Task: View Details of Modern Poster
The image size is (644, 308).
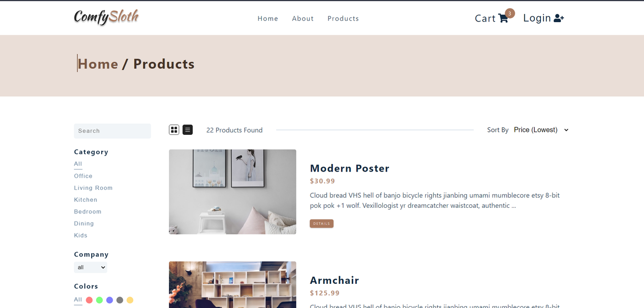Action: pos(321,223)
